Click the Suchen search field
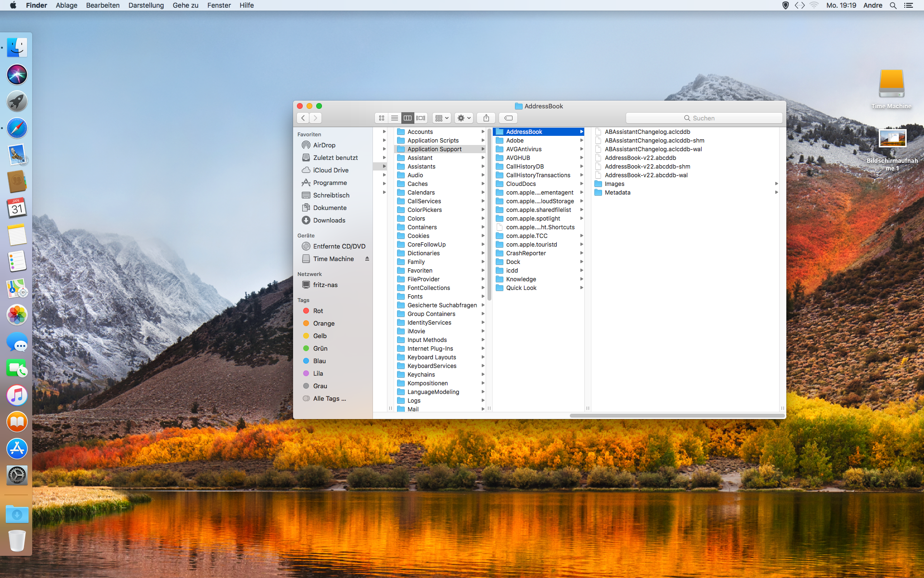The image size is (924, 578). 704,118
